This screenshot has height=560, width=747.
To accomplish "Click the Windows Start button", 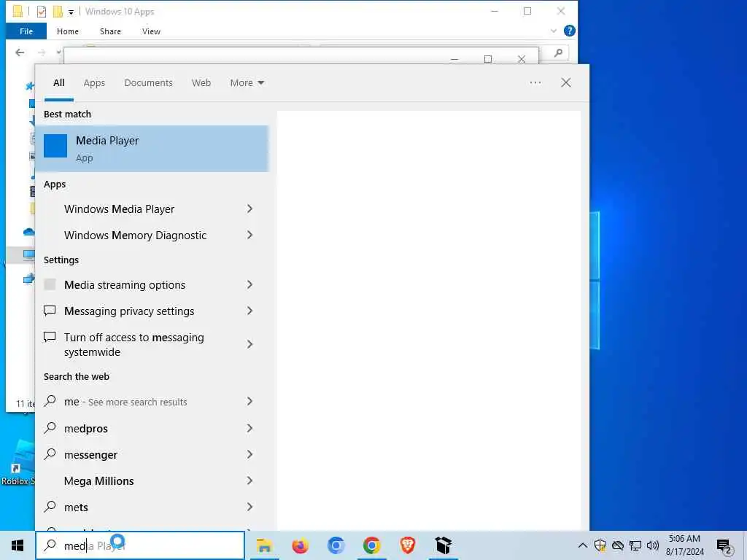I will (18, 545).
